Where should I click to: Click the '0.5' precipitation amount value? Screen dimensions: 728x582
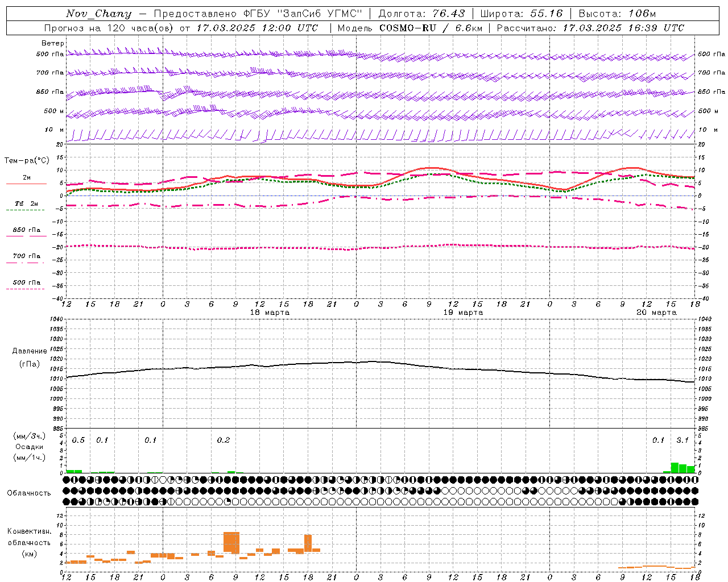[x=78, y=440]
